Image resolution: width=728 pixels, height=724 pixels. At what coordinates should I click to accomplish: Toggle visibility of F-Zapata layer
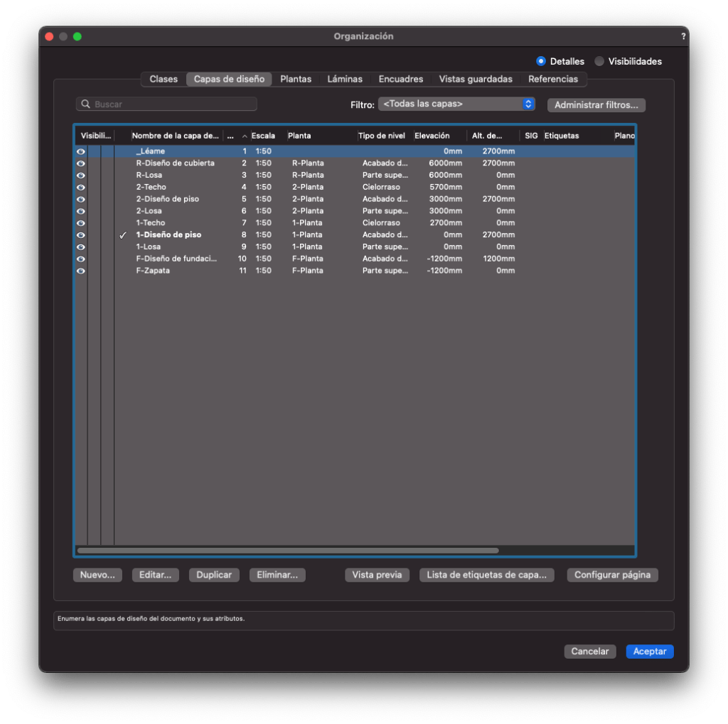(81, 271)
